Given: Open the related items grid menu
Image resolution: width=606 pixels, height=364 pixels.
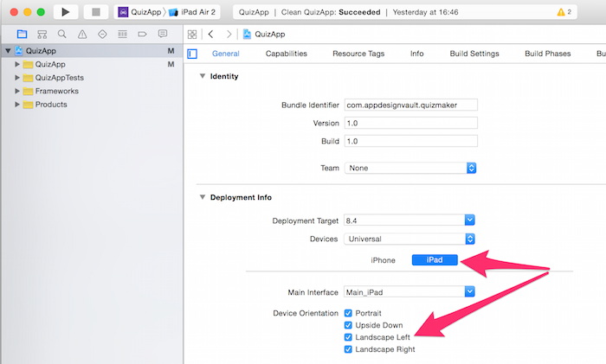Looking at the screenshot, I should click(192, 35).
